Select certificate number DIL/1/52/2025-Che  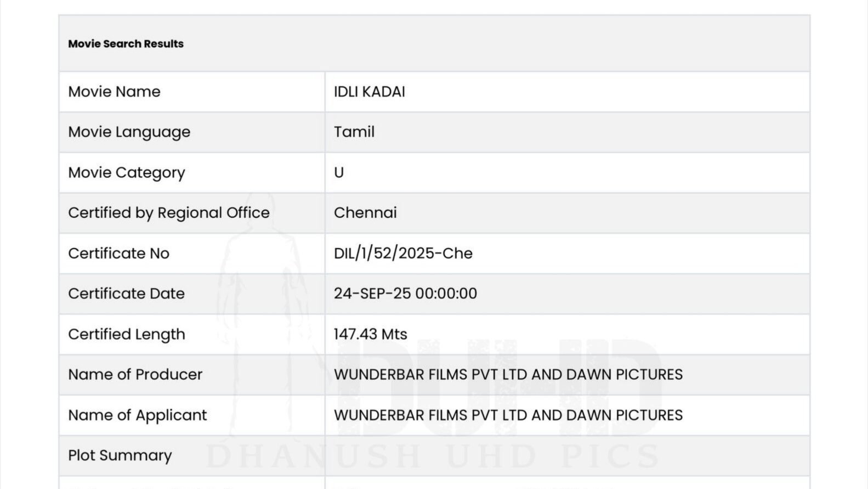click(x=403, y=253)
